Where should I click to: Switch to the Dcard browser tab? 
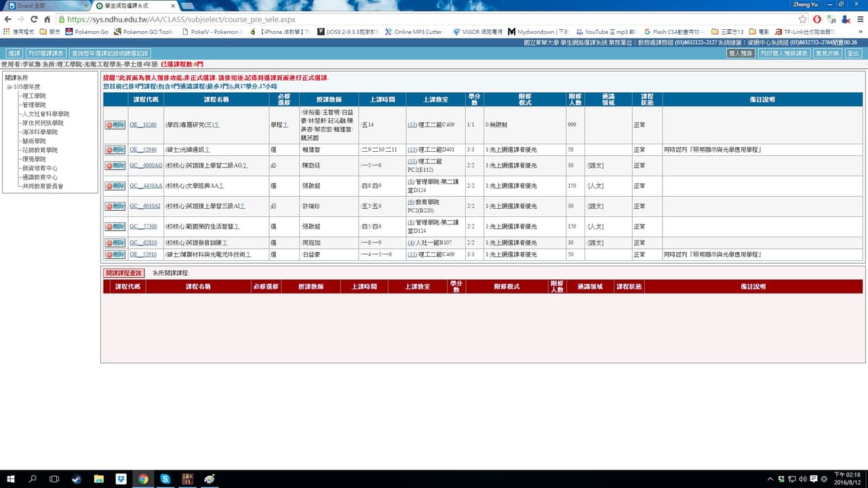pos(46,5)
